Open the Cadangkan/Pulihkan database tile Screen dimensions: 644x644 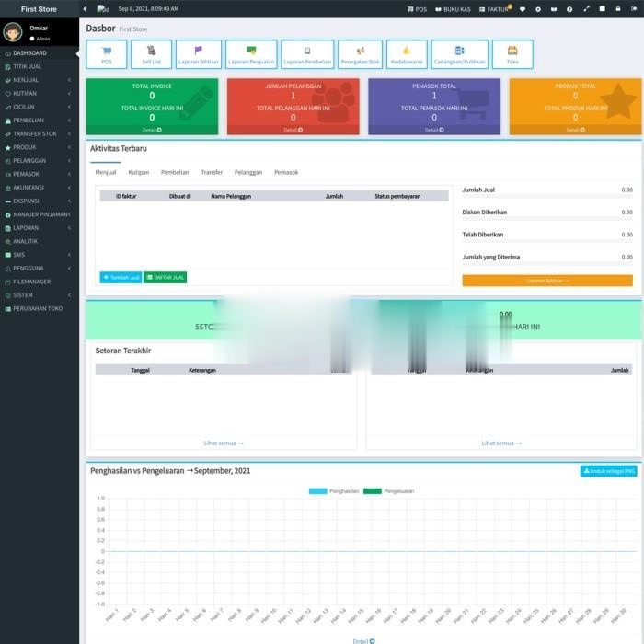[459, 54]
